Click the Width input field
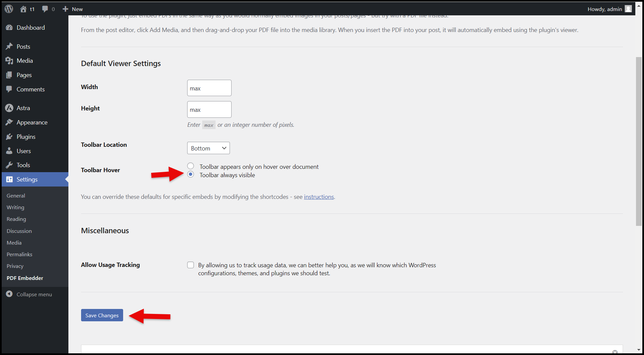This screenshot has width=644, height=355. pyautogui.click(x=209, y=88)
